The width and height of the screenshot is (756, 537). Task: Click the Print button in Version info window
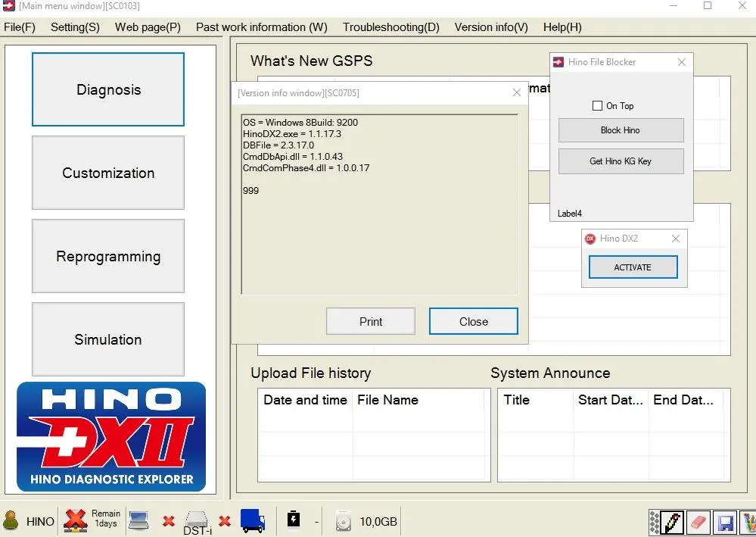coord(371,321)
